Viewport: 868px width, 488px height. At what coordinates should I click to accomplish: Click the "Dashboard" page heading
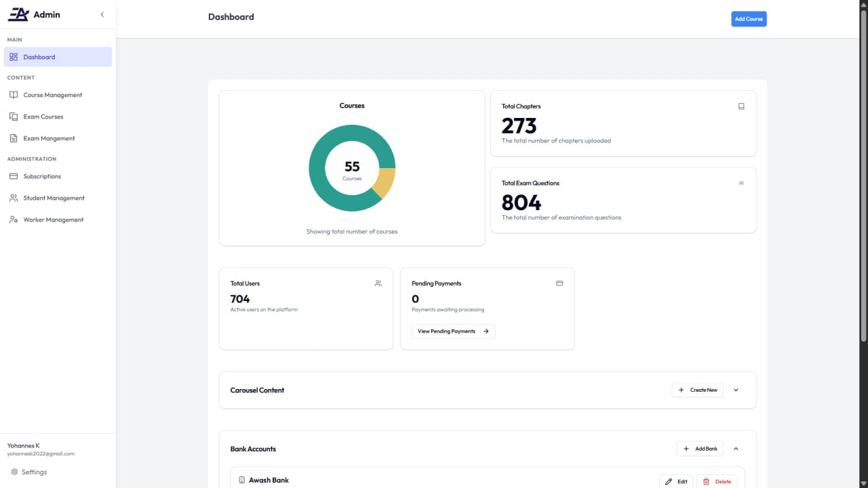231,17
